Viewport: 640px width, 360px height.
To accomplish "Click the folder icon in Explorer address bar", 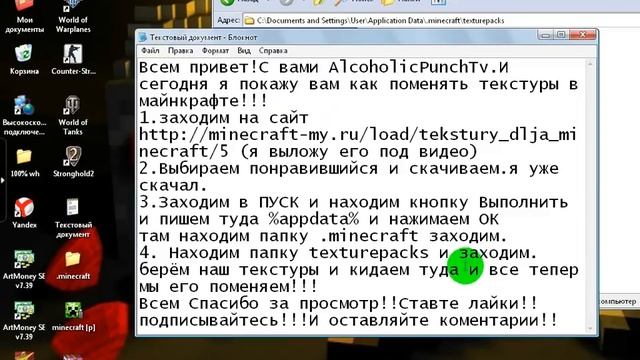I will pyautogui.click(x=249, y=20).
